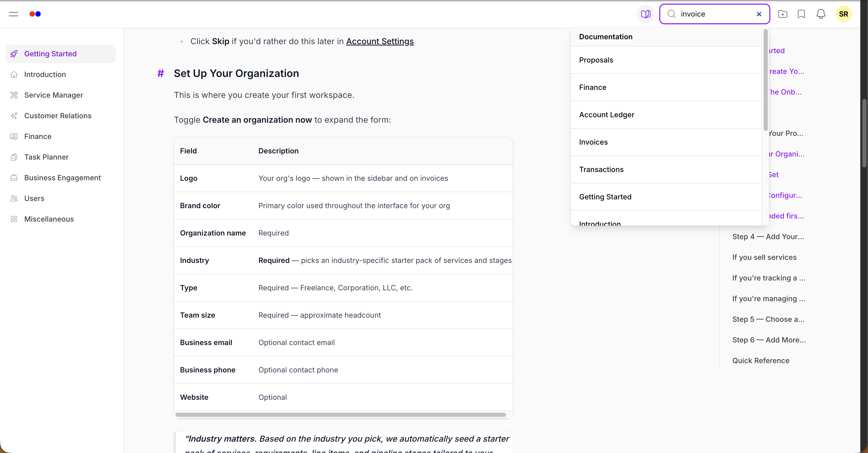Image resolution: width=868 pixels, height=453 pixels.
Task: Jump to If you're managing... outline entry
Action: click(769, 299)
